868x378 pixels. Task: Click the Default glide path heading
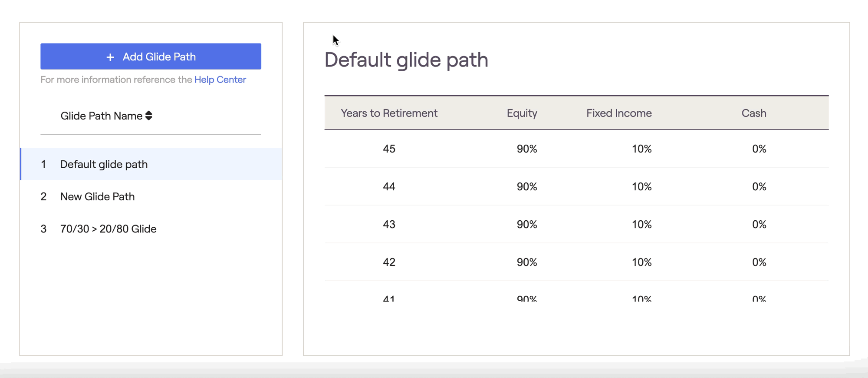[x=406, y=60]
